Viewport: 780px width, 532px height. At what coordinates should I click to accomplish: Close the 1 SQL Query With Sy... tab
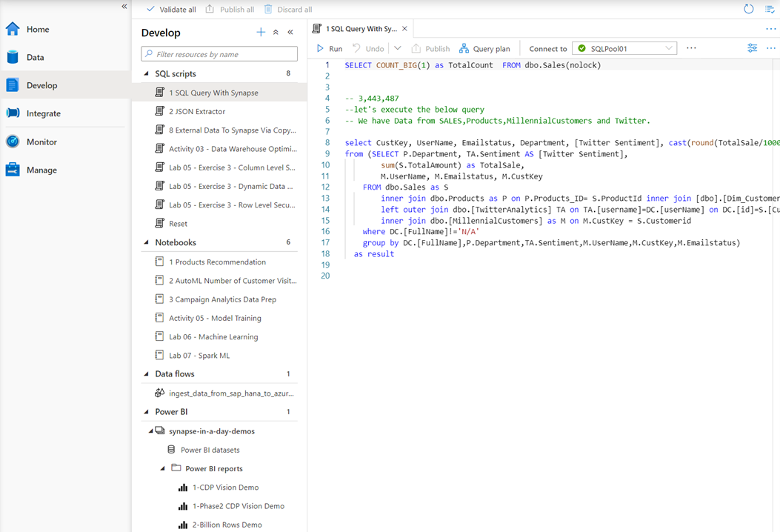coord(404,29)
